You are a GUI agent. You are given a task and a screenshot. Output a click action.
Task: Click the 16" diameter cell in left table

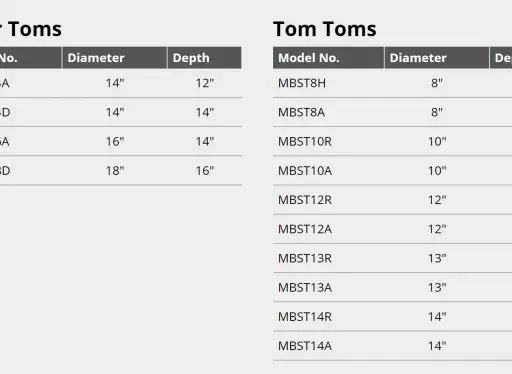tap(115, 142)
